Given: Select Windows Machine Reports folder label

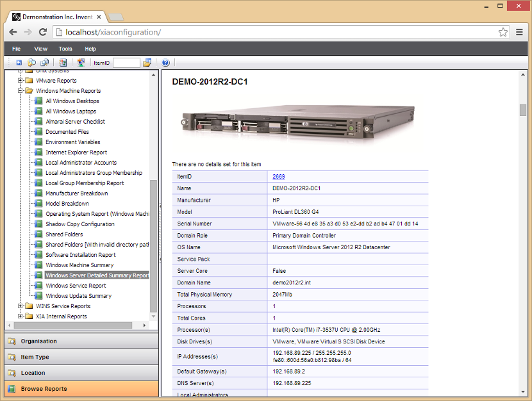Looking at the screenshot, I should click(69, 90).
